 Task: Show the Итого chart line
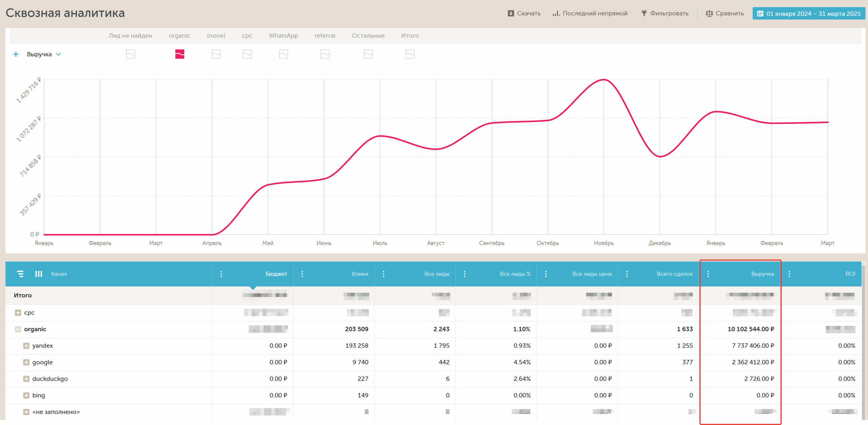410,54
